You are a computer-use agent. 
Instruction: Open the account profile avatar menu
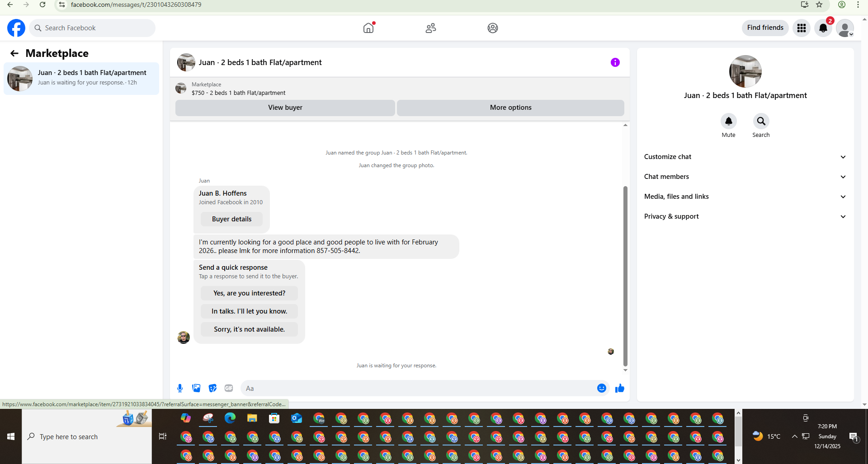[x=845, y=28]
